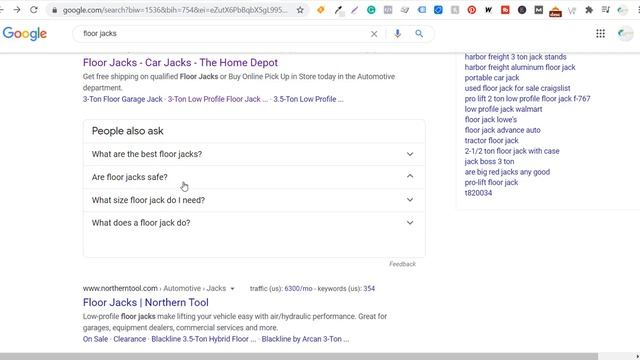The width and height of the screenshot is (640, 360).
Task: Open the orange diamond extension
Action: (x=321, y=10)
